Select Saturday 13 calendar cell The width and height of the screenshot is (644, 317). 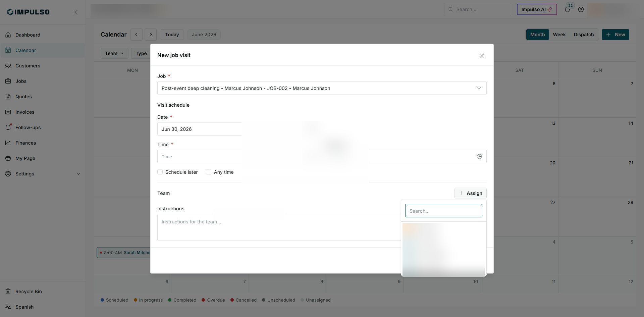point(526,137)
